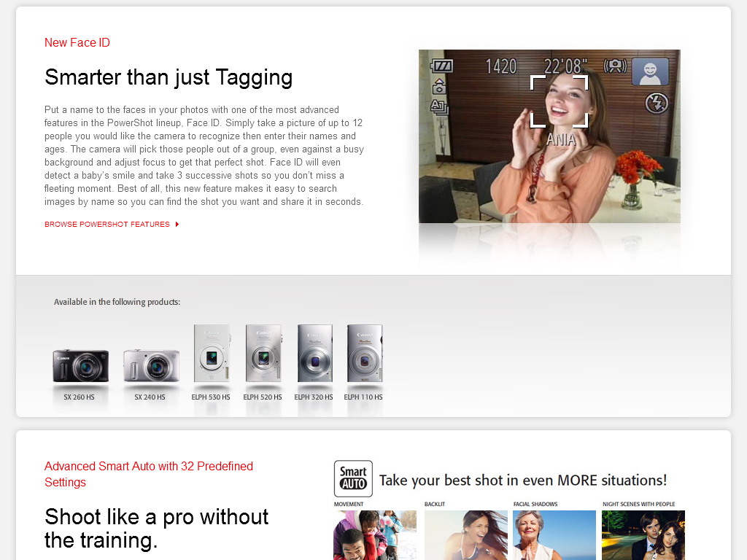Click the face detection frame on woman's face
The image size is (747, 560).
[560, 101]
